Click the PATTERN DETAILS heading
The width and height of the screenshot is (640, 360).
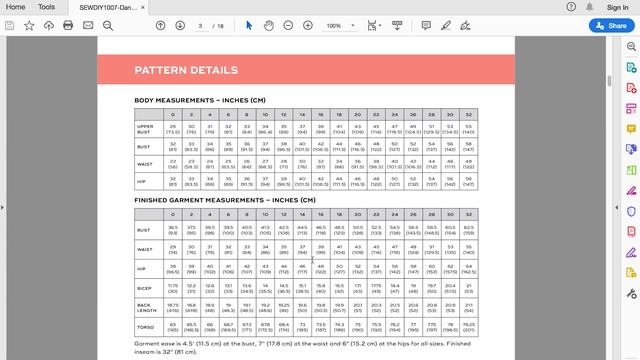coord(186,70)
